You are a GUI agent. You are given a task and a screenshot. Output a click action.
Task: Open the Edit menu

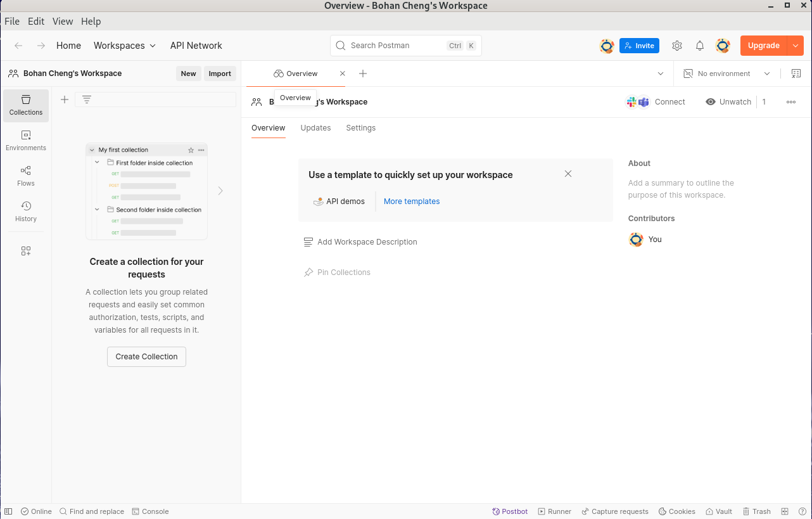point(36,21)
